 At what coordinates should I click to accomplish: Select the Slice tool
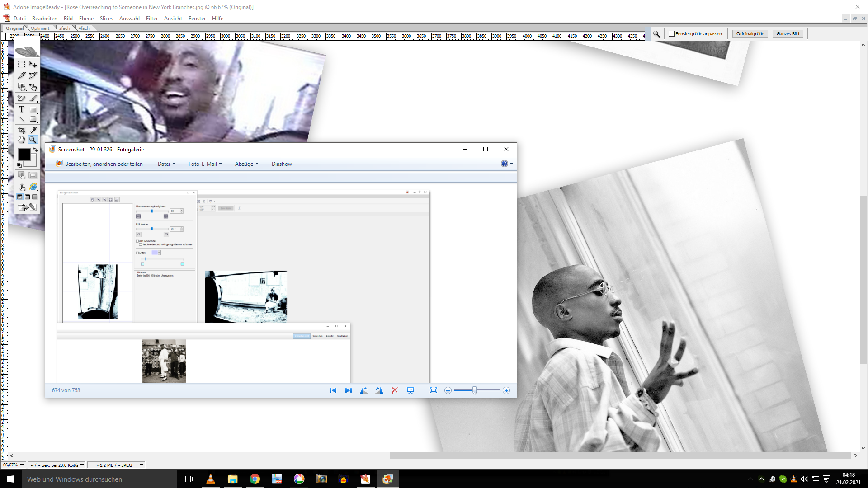click(x=21, y=75)
